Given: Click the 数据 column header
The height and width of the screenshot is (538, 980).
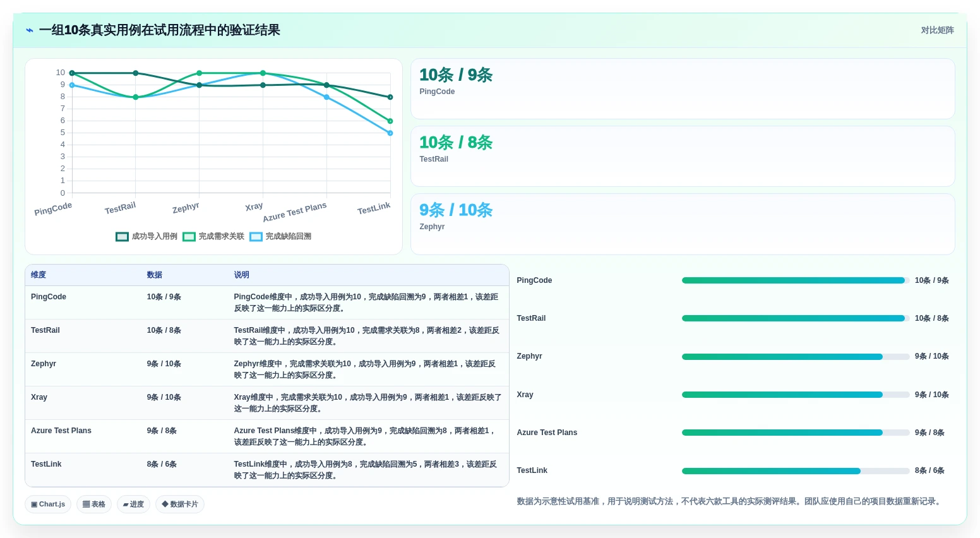Looking at the screenshot, I should coord(155,275).
